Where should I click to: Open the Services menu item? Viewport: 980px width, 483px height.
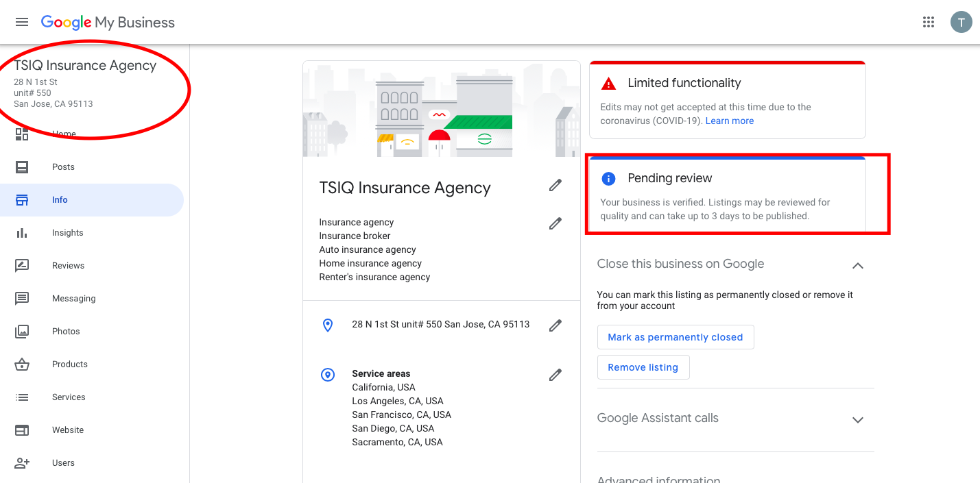click(x=92, y=397)
